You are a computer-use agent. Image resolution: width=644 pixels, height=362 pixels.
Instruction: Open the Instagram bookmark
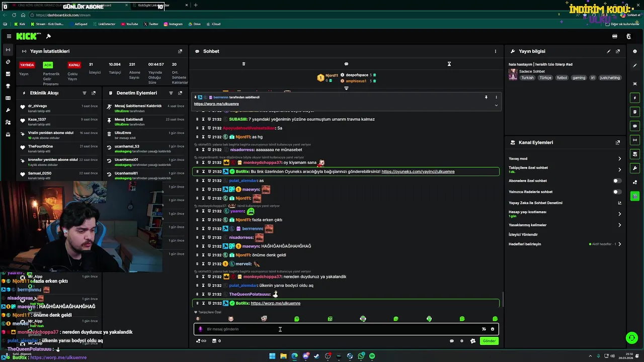point(173,24)
